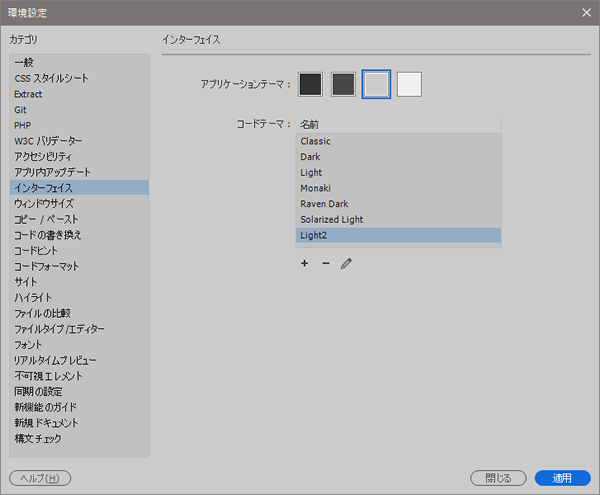This screenshot has width=600, height=495.
Task: Click the 閉じる button
Action: (x=498, y=478)
